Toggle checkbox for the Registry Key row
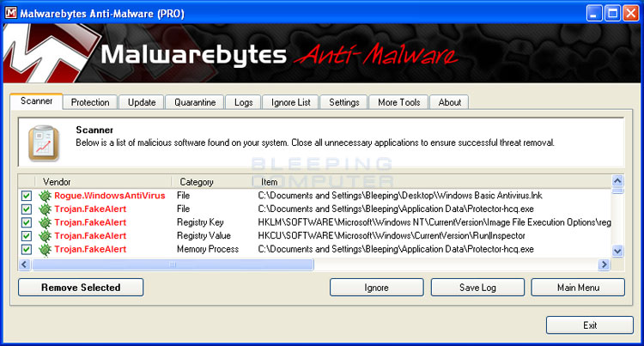644x346 pixels. coord(27,222)
